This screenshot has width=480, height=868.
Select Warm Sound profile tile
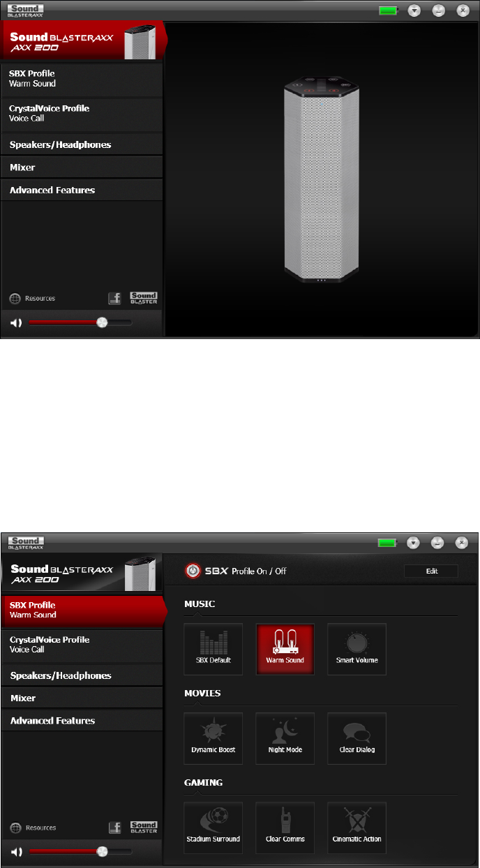click(x=285, y=649)
